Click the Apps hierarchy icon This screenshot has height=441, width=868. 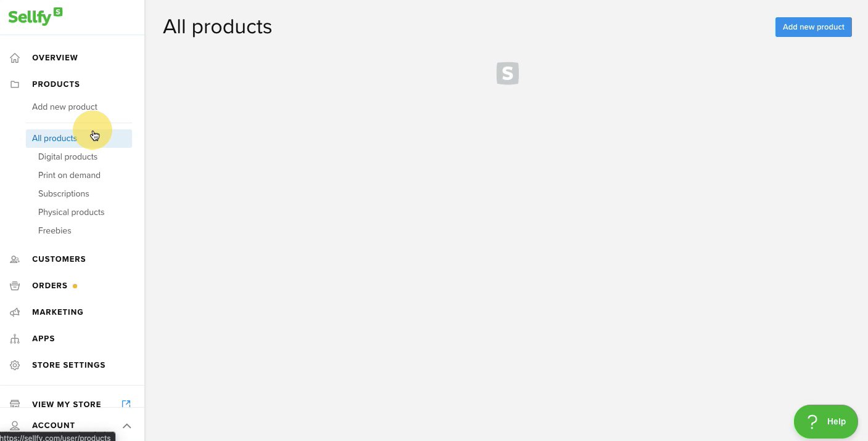pyautogui.click(x=15, y=339)
